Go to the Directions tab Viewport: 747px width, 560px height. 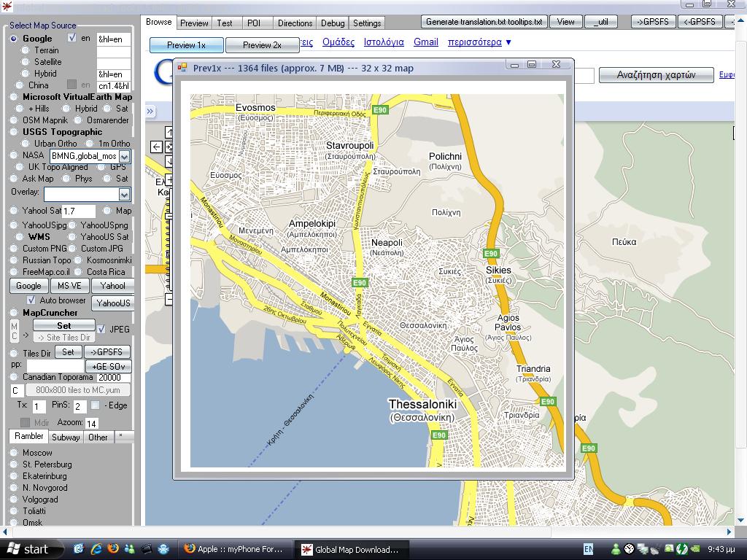(295, 23)
